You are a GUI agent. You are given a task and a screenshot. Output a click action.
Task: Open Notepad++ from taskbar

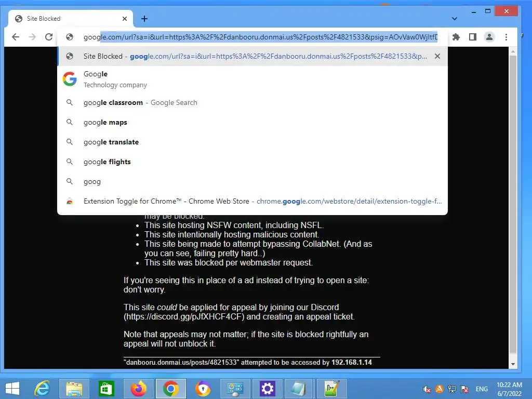331,389
